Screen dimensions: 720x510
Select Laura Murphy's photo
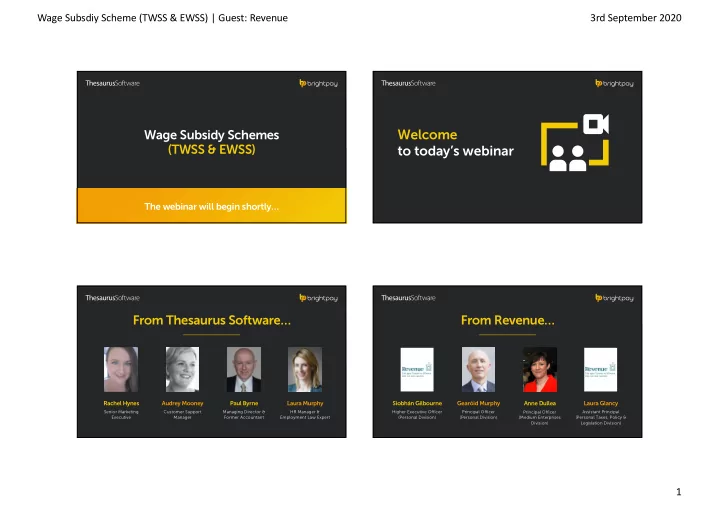305,369
